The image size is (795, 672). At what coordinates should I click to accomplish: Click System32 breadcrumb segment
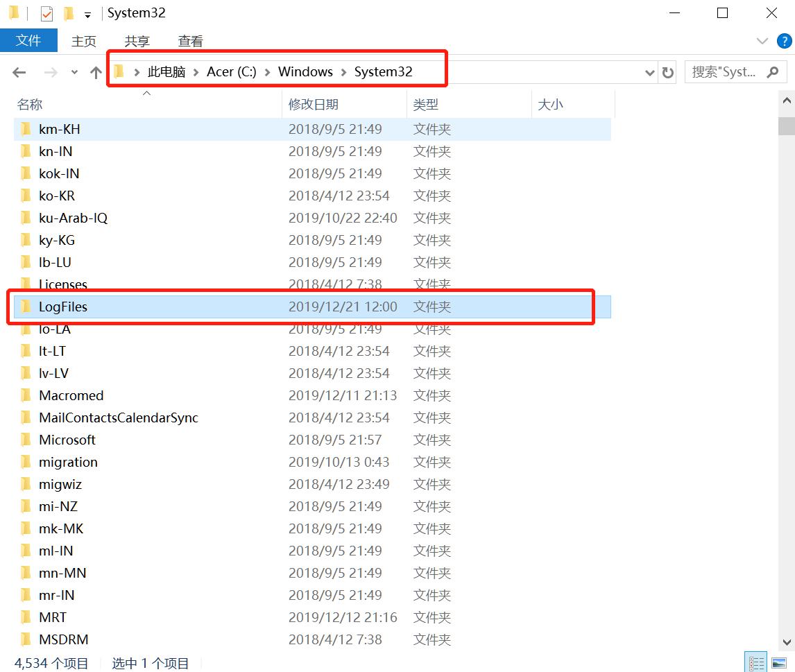[x=383, y=72]
